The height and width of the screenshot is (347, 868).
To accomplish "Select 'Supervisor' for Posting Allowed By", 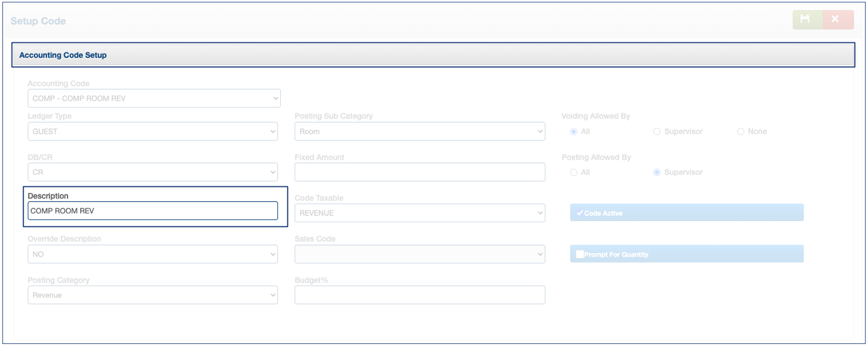I will point(657,172).
